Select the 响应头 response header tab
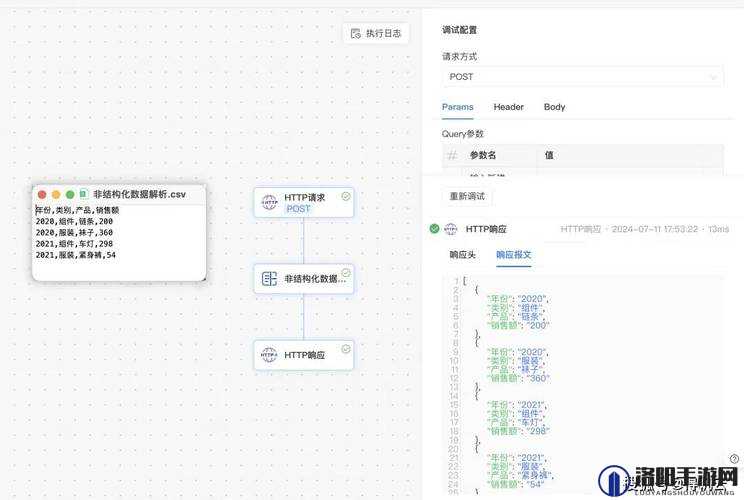This screenshot has height=500, width=744. coord(462,255)
